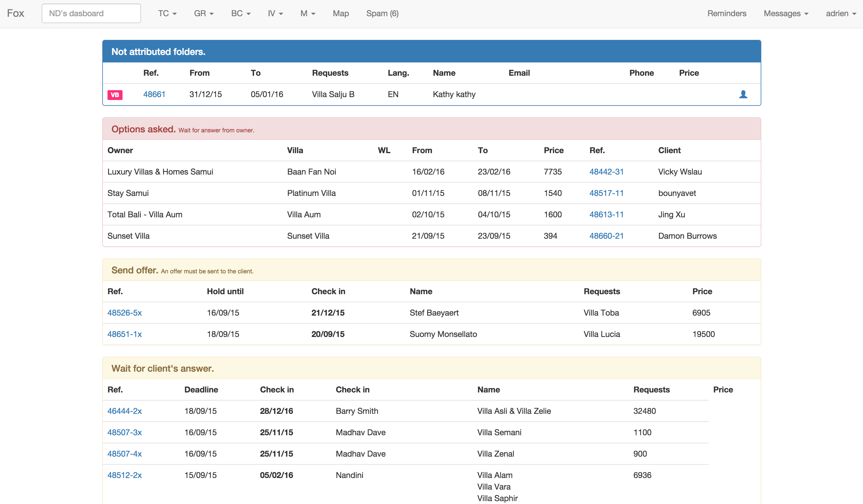Open the Reminders page
The height and width of the screenshot is (504, 863).
point(726,13)
